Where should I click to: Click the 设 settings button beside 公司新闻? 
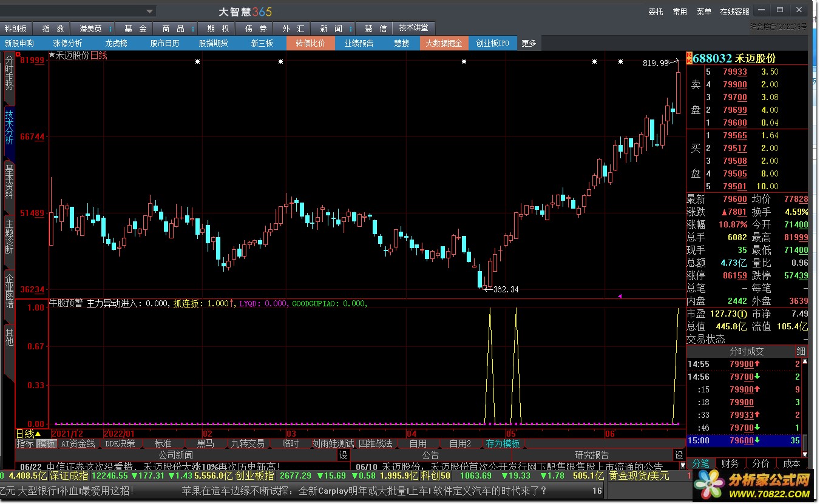point(343,455)
